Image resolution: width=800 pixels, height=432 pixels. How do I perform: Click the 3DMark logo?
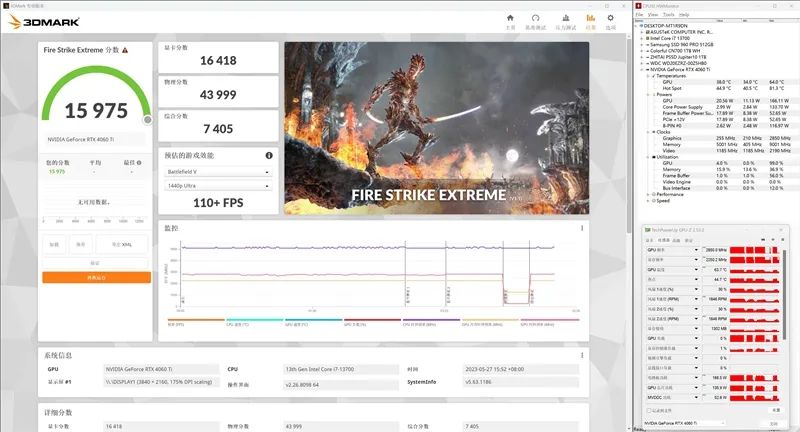point(44,22)
